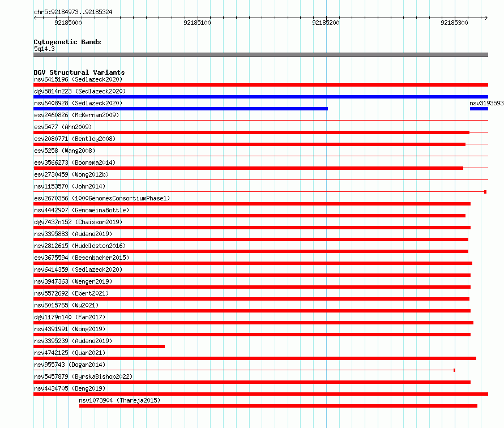Click the chr5:92184973..92185324 coordinate text
This screenshot has height=428, width=504.
coord(73,12)
